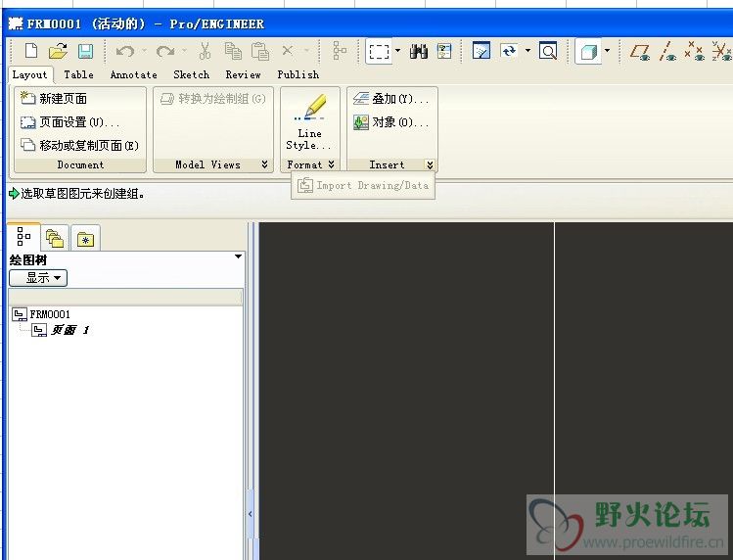Click the Redo arrow icon
The width and height of the screenshot is (733, 560).
(x=165, y=51)
